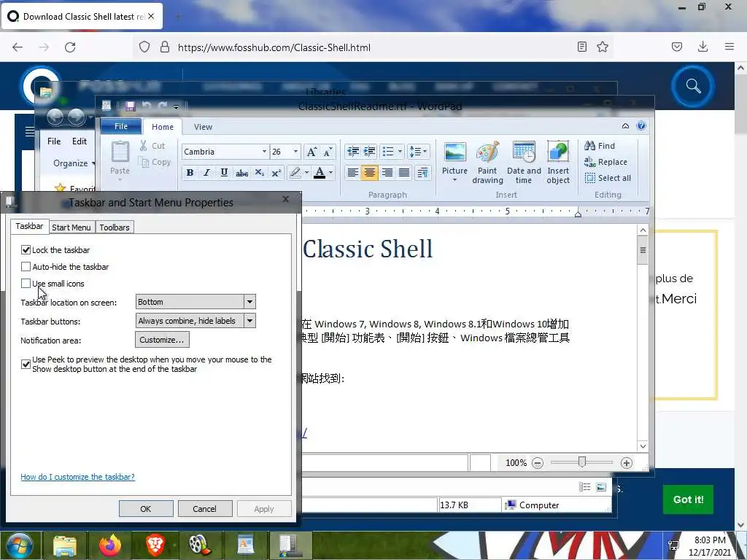
Task: Bookmark this page with the star icon
Action: 603,47
